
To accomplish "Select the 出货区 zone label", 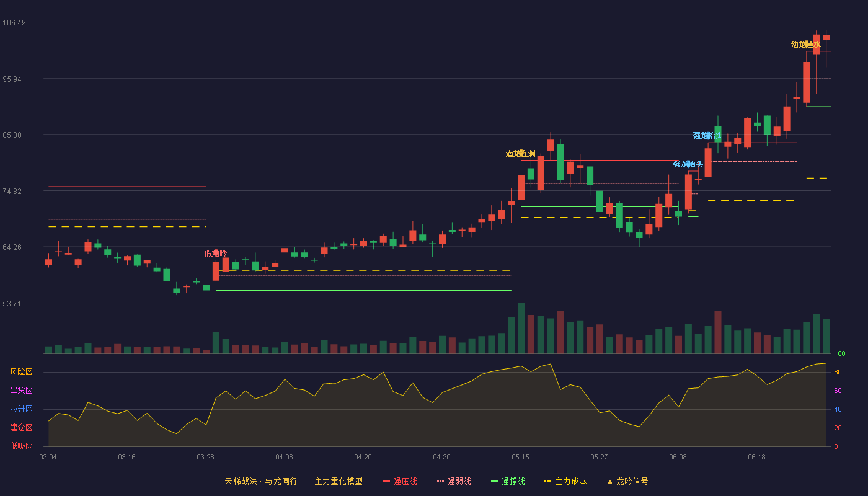I will (21, 391).
